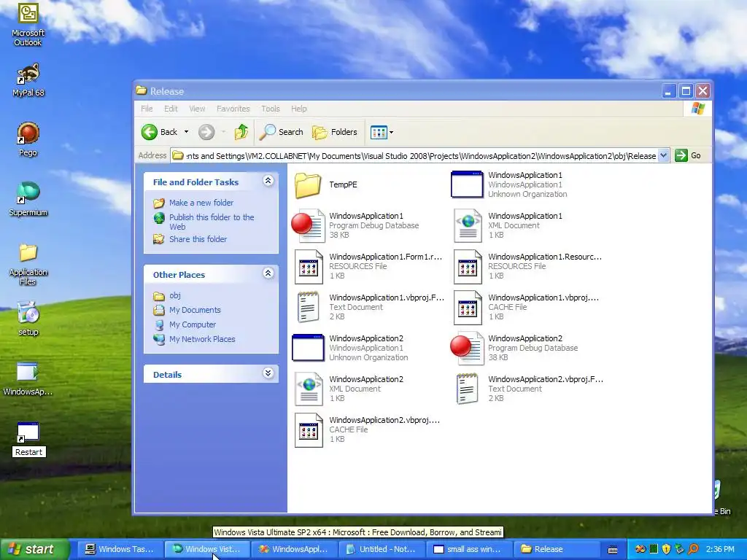The image size is (747, 560).
Task: Select WindowsApplication2 Unknown Organization executable
Action: pos(350,348)
